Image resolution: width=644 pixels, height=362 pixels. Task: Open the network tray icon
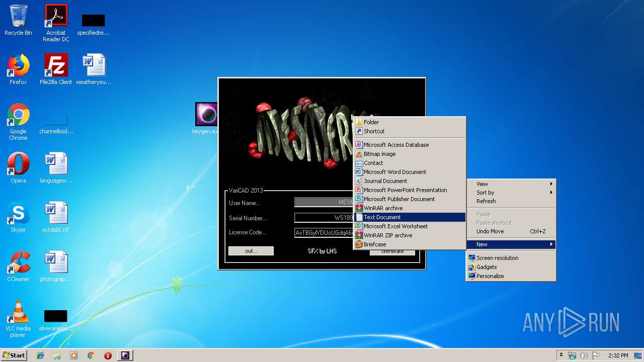point(572,355)
